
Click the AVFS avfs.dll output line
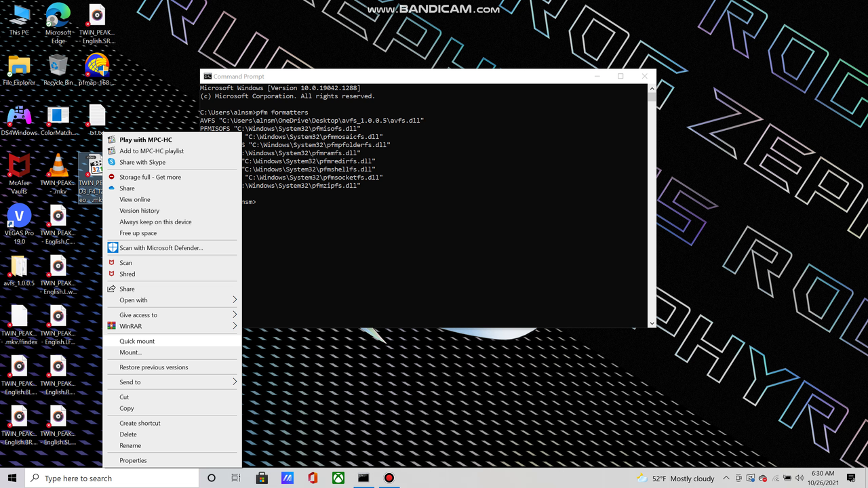tap(312, 121)
